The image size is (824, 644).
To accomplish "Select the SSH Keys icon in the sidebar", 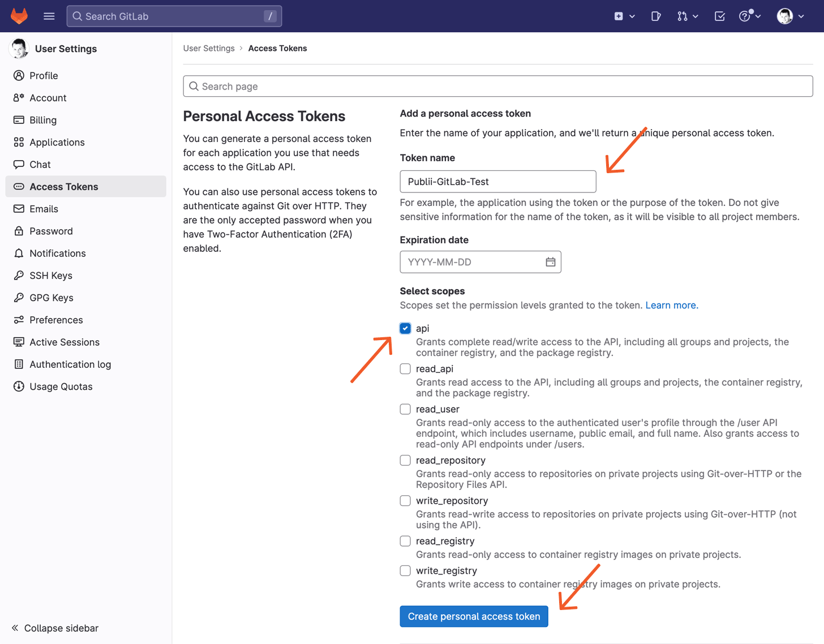I will [x=19, y=275].
